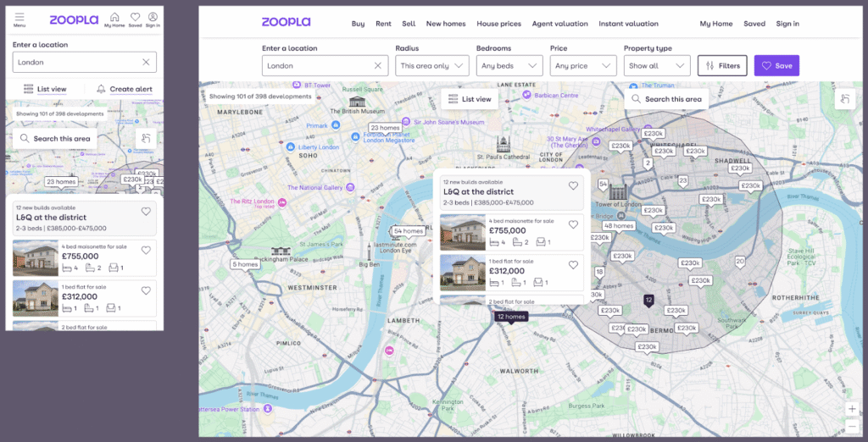
Task: Click the 23 homes marker on mobile map
Action: point(61,182)
